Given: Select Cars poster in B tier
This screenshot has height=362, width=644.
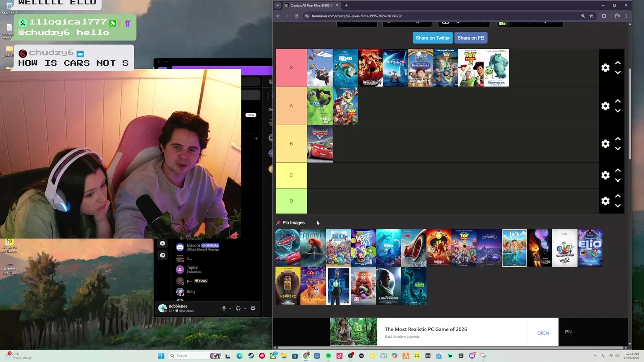Looking at the screenshot, I should tap(320, 144).
